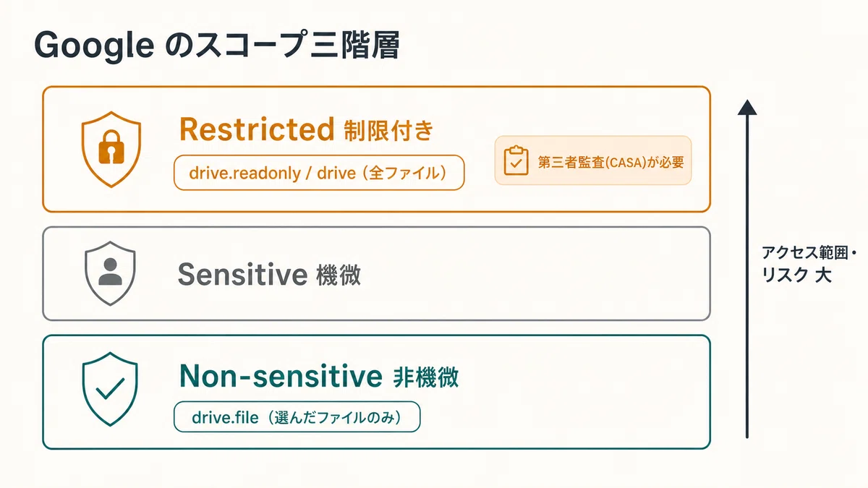
Task: Click the green checkmark shield icon
Action: coord(110,389)
